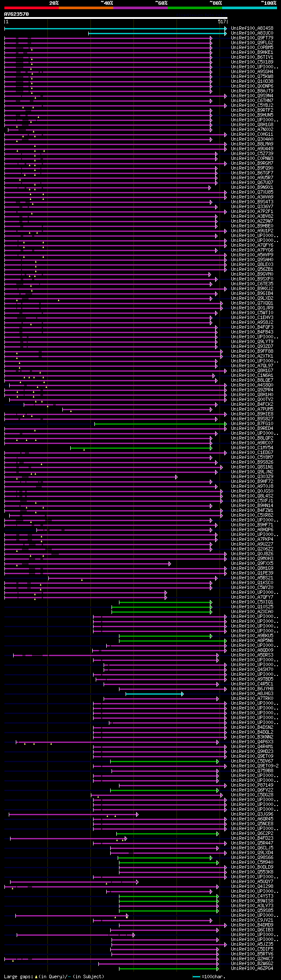Viewport: 281px width, 980px height.
Task: Select the short cyan alignment bar for A8JHG3
Action: (x=155, y=694)
